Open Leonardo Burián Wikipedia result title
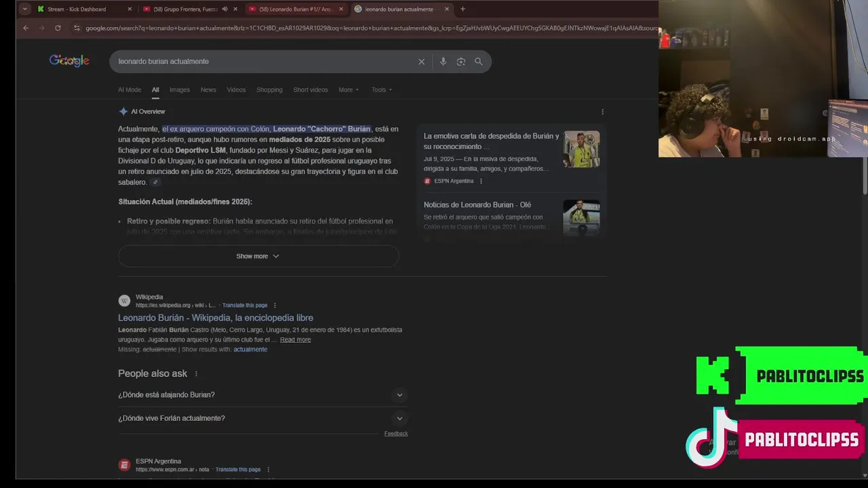Viewport: 868px width, 488px height. 216,318
